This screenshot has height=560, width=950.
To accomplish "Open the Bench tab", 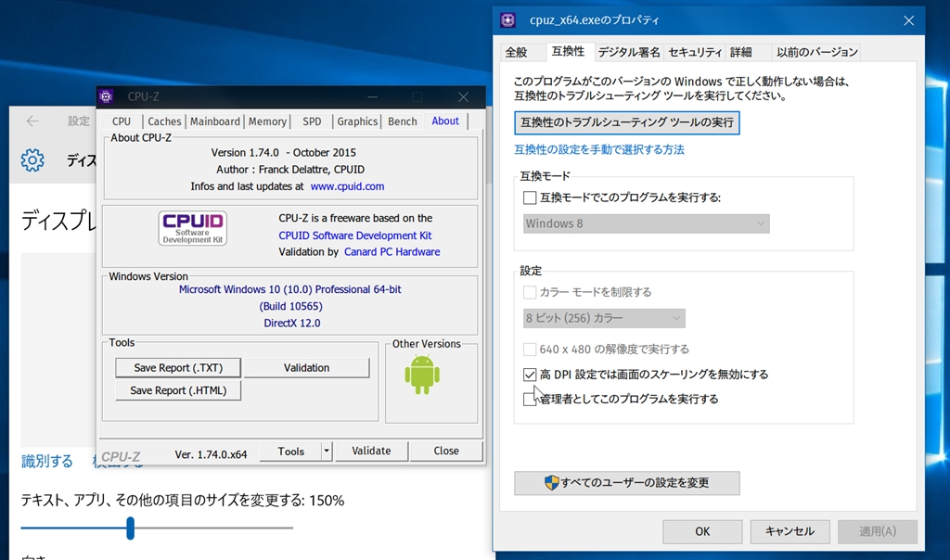I will coord(403,121).
